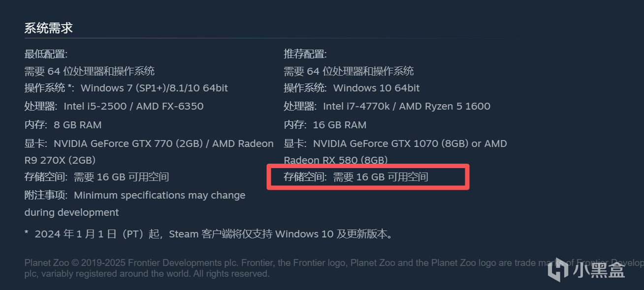Click the 小黑盒 logo icon
644x290 pixels.
coord(558,269)
